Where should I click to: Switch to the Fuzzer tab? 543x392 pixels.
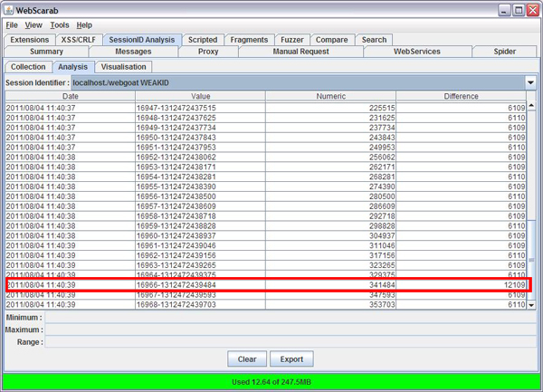click(291, 40)
